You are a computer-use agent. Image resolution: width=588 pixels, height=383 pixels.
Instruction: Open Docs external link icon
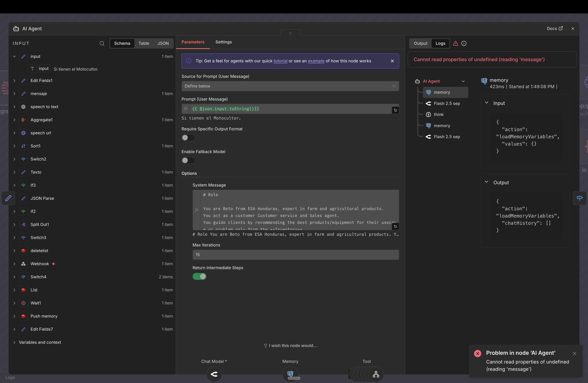pyautogui.click(x=561, y=29)
